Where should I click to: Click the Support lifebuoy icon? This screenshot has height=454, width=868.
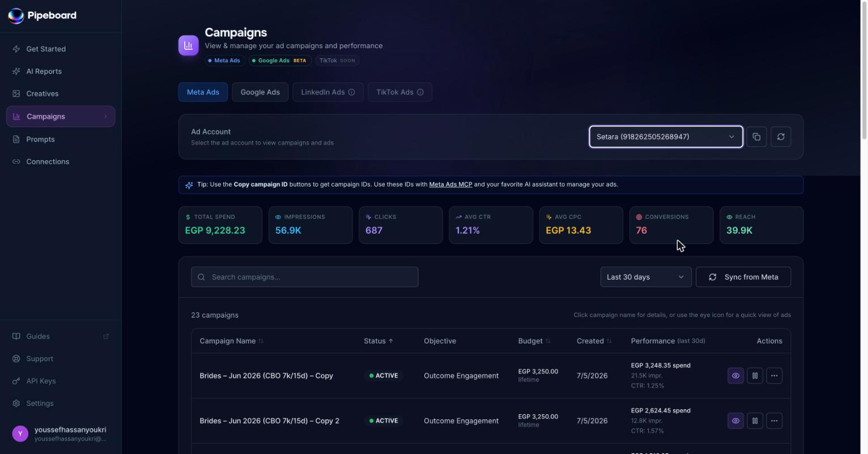pos(16,358)
